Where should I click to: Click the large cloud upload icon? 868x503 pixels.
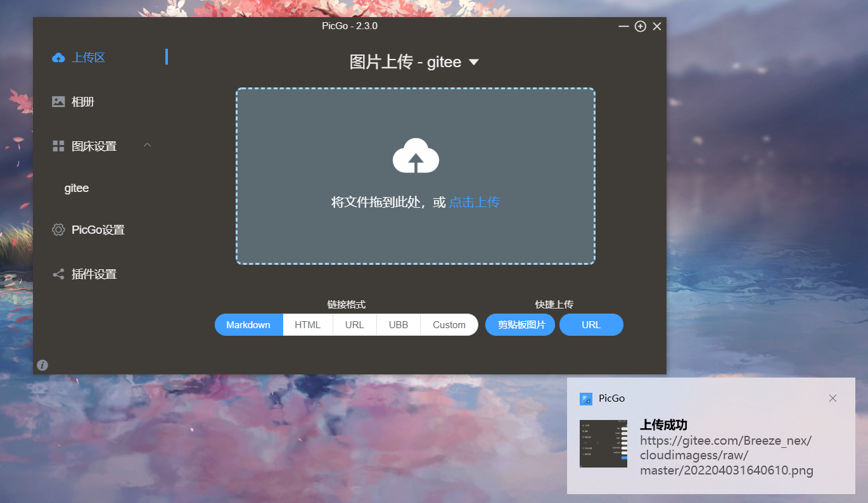(x=416, y=155)
